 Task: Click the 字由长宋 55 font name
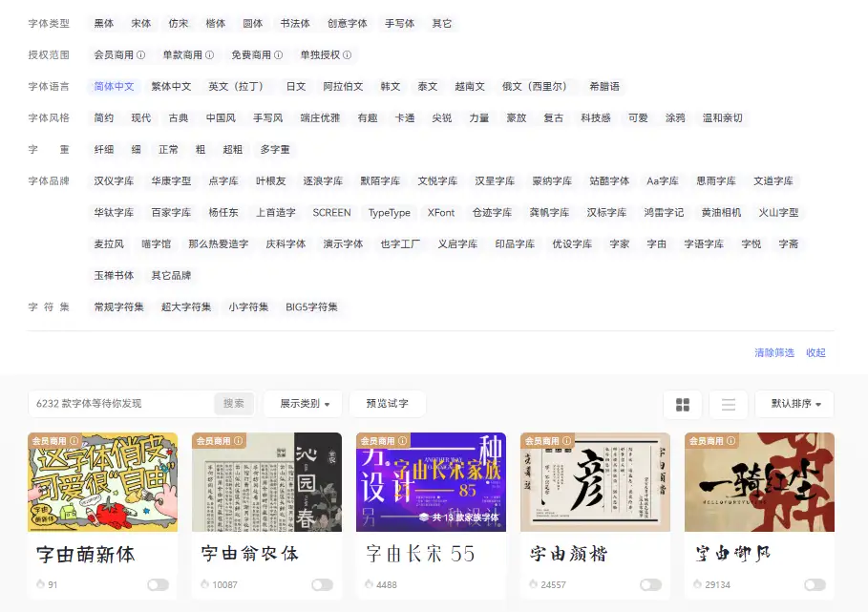tap(421, 554)
